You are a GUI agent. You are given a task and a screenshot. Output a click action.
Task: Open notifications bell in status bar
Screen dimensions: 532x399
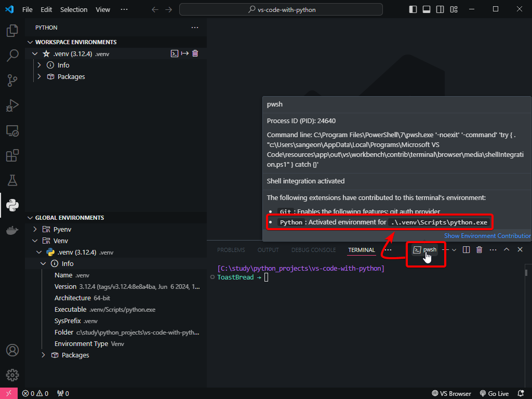tap(521, 393)
